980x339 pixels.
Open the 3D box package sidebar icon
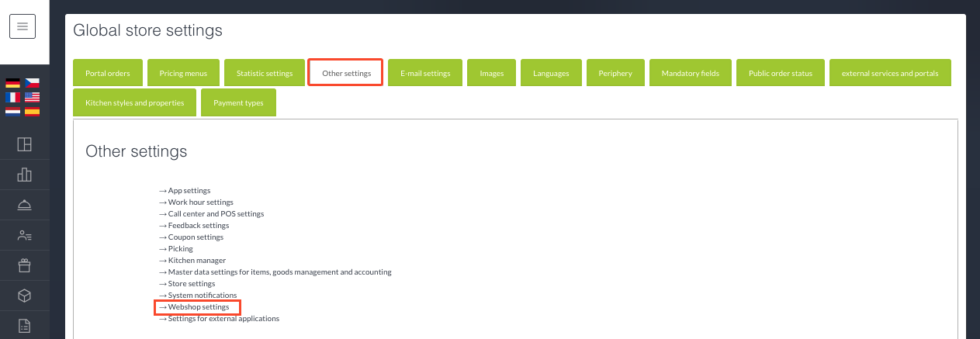pos(24,296)
